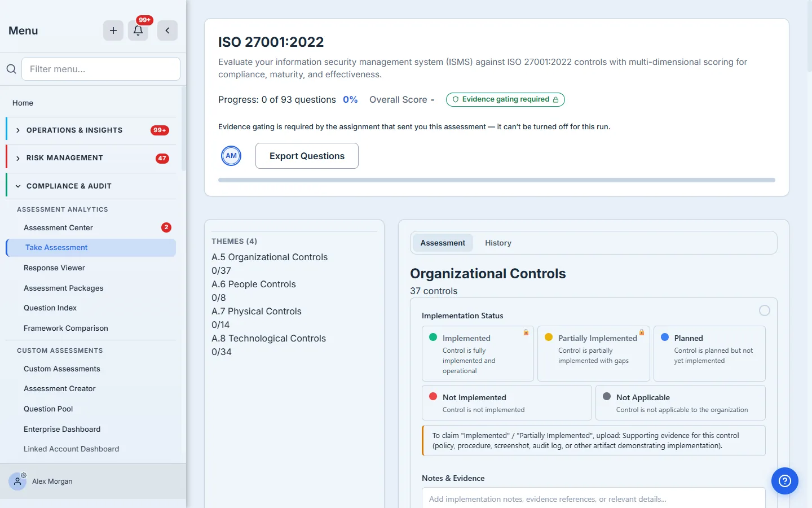
Task: Click Alex Morgan user name
Action: point(52,481)
